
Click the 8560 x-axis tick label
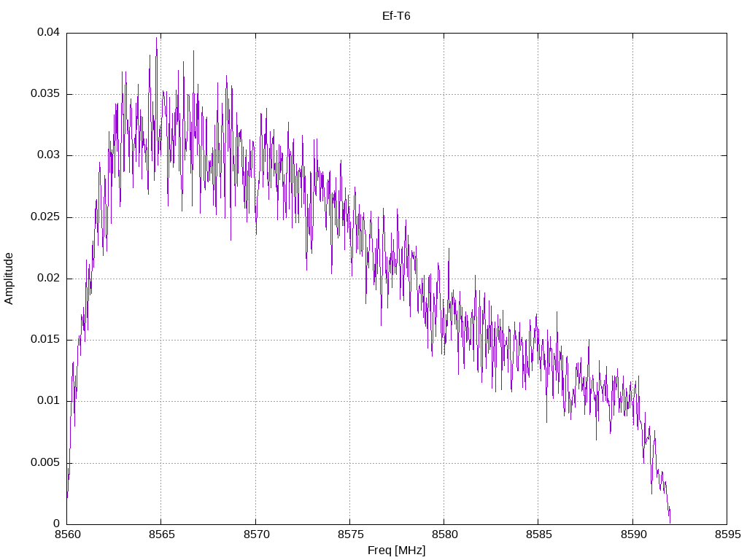tap(67, 534)
